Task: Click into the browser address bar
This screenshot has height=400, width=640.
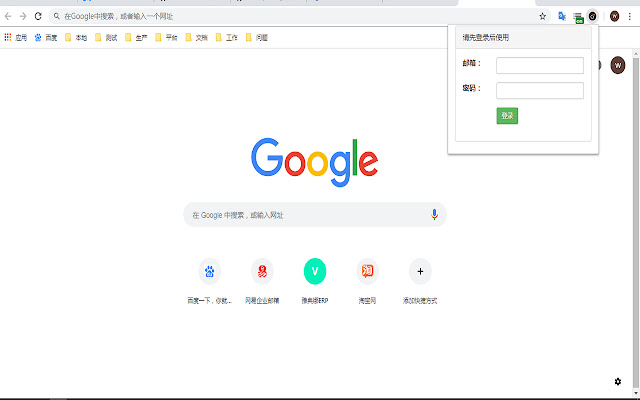Action: click(300, 16)
